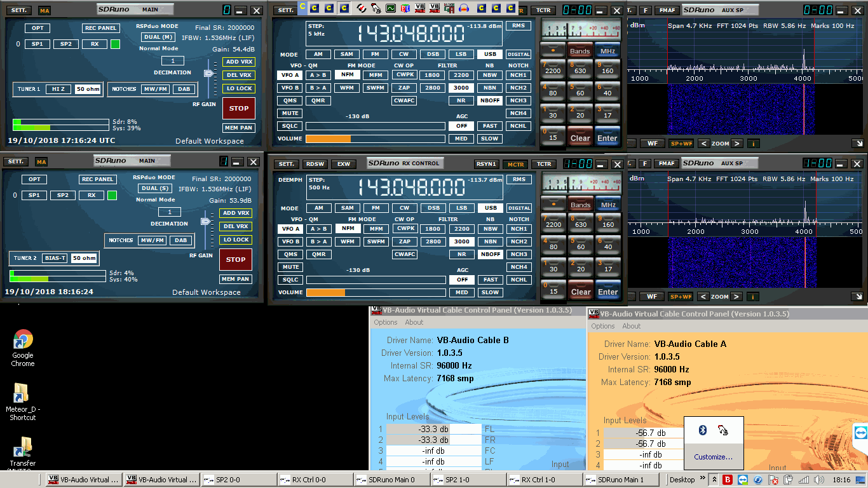Open Options menu in VB-Audio Cable A panel
This screenshot has width=868, height=488.
tap(603, 326)
